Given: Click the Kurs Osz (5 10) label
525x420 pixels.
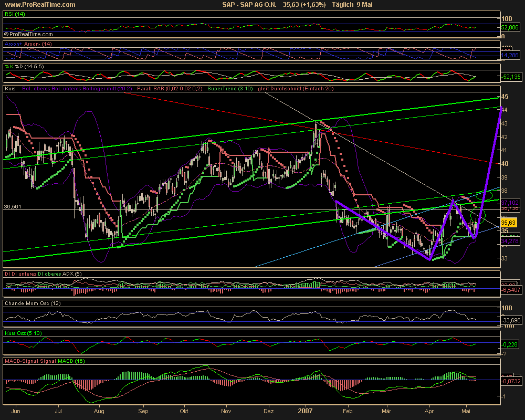Looking at the screenshot, I should coord(23,333).
